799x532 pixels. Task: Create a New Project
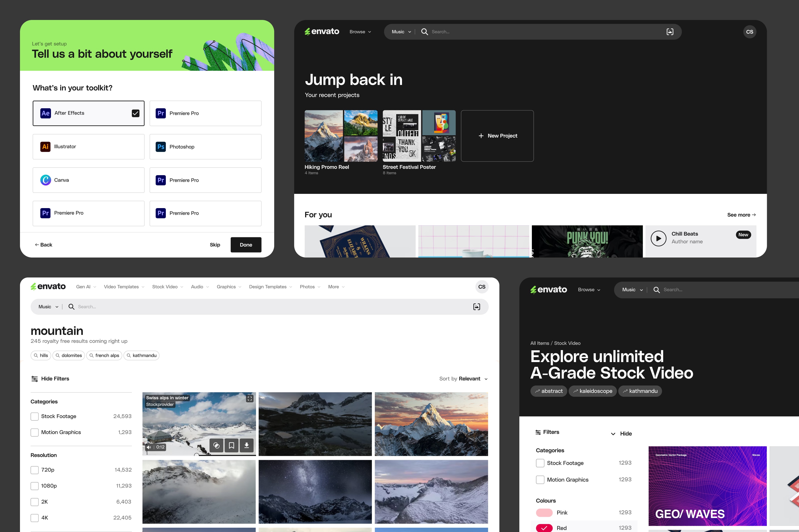point(497,136)
